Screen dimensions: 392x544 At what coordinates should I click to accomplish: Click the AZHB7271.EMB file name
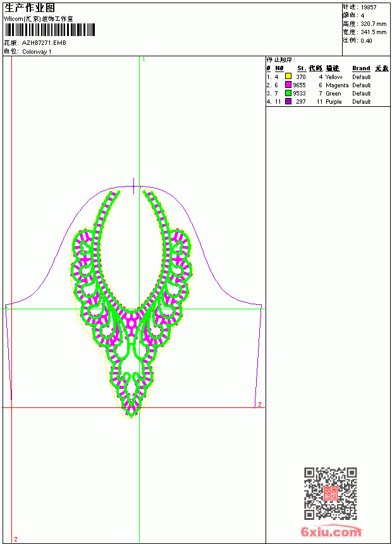tap(44, 43)
